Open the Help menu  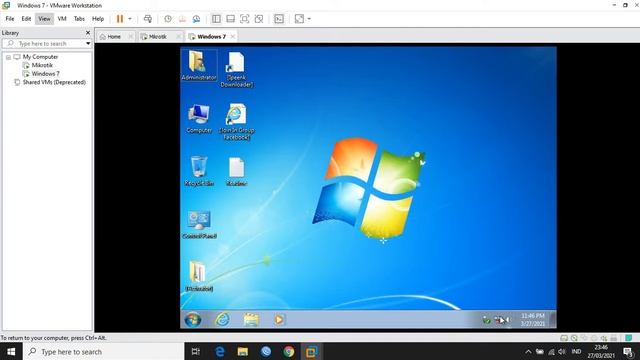[x=98, y=19]
